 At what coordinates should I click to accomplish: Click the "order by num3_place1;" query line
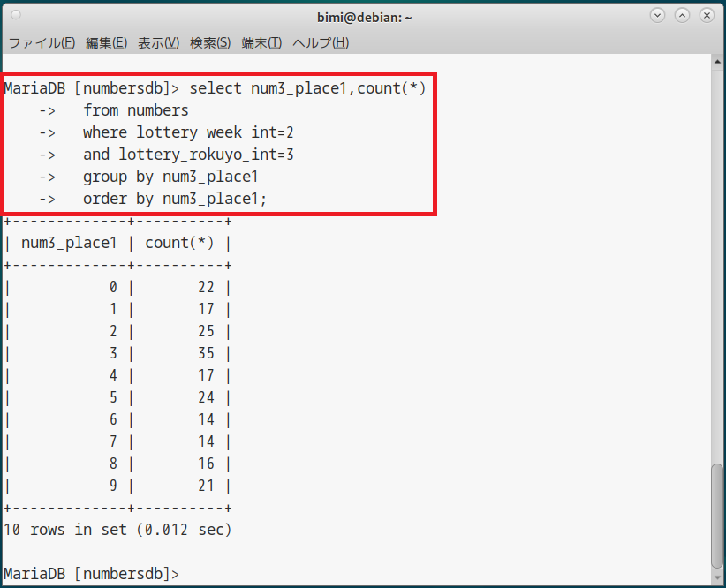tap(174, 199)
